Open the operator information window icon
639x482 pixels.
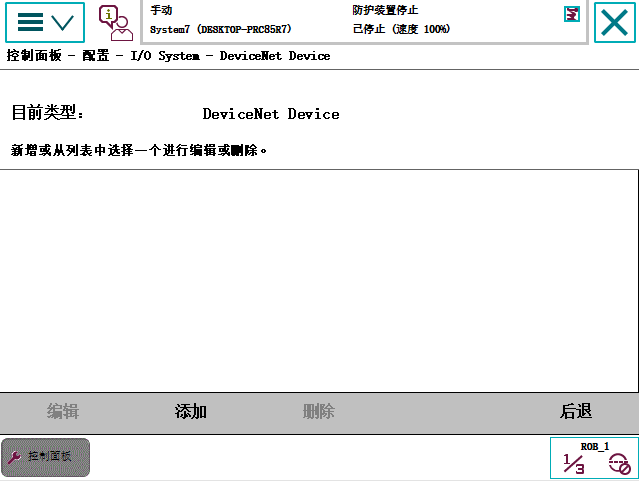tap(116, 23)
